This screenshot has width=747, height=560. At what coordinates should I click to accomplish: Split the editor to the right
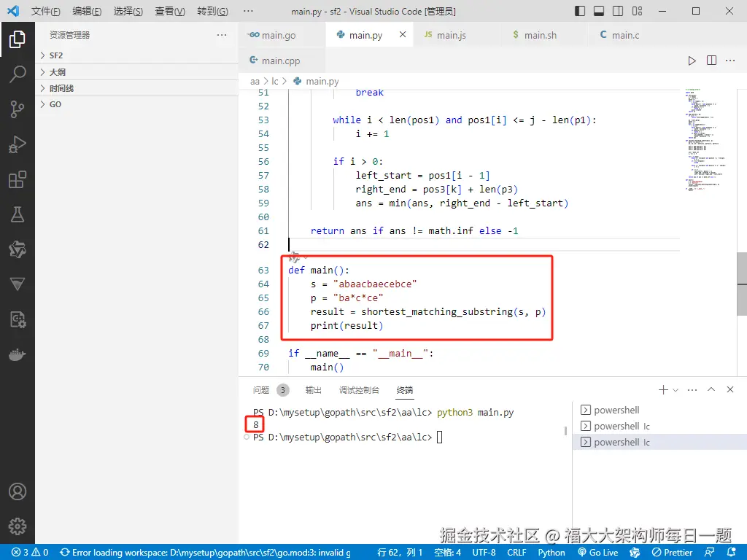coord(711,61)
